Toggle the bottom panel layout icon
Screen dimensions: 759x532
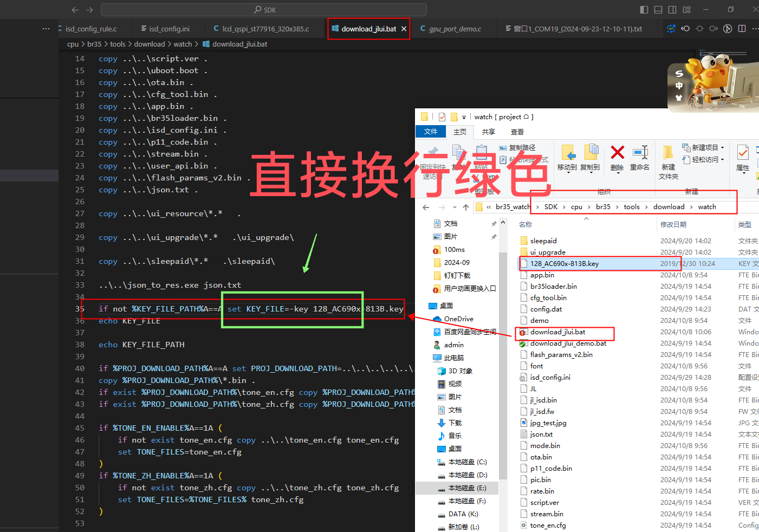(x=658, y=10)
